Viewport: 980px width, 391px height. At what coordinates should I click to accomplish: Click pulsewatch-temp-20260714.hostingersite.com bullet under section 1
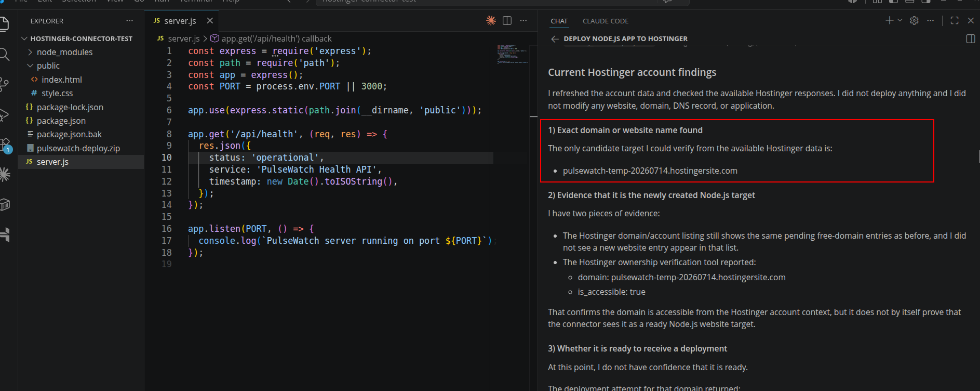click(650, 171)
